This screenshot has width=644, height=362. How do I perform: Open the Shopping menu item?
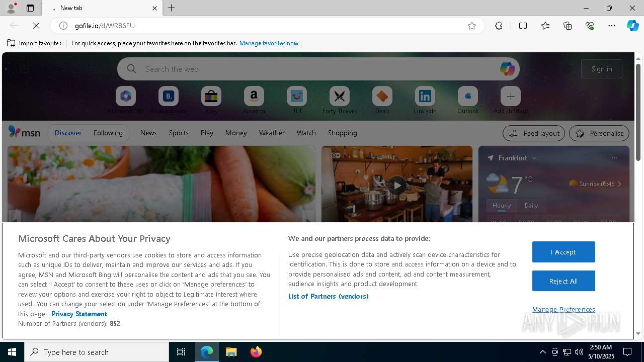click(343, 133)
